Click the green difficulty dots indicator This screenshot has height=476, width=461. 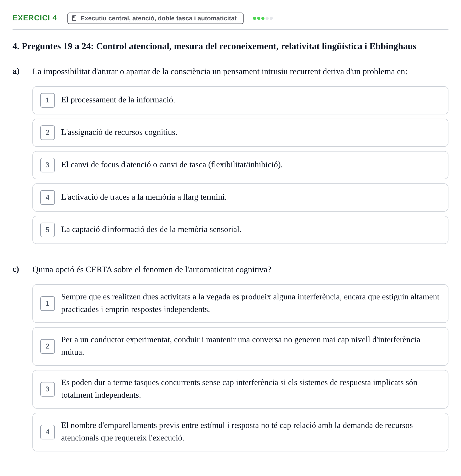[263, 18]
